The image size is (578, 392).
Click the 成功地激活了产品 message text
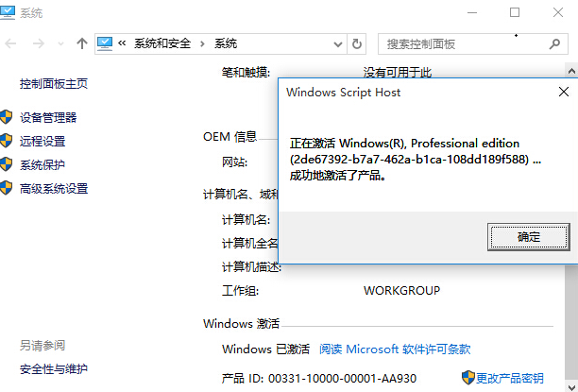(338, 175)
